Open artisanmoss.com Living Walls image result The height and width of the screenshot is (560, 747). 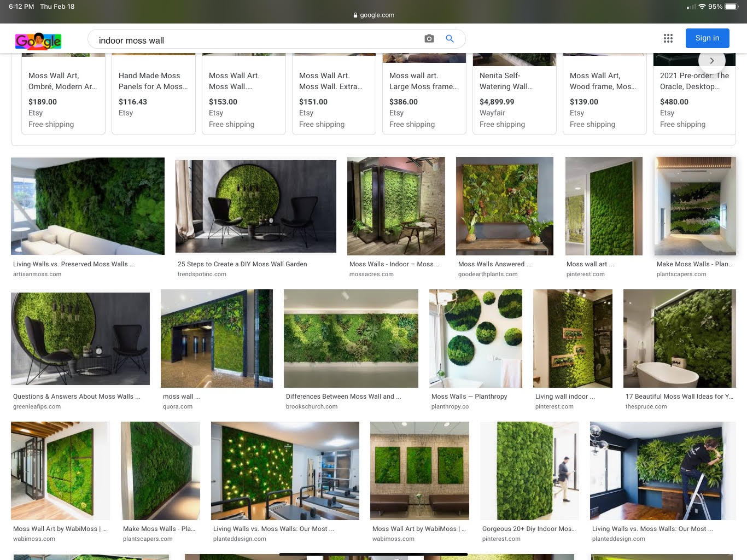87,206
